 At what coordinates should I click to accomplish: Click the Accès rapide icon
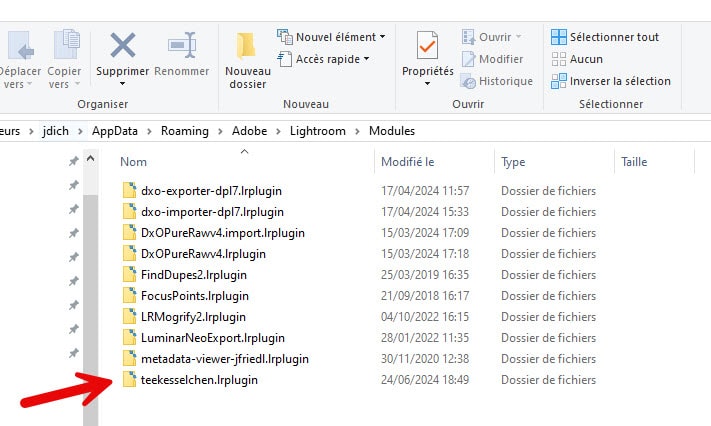285,59
